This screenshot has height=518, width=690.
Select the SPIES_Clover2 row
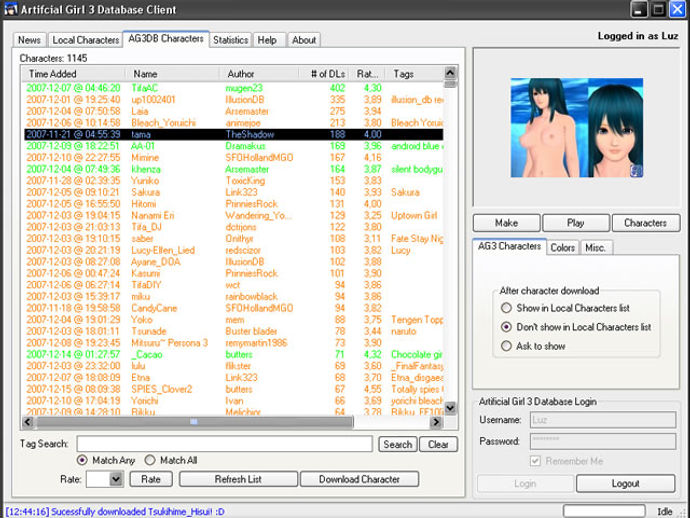click(233, 389)
